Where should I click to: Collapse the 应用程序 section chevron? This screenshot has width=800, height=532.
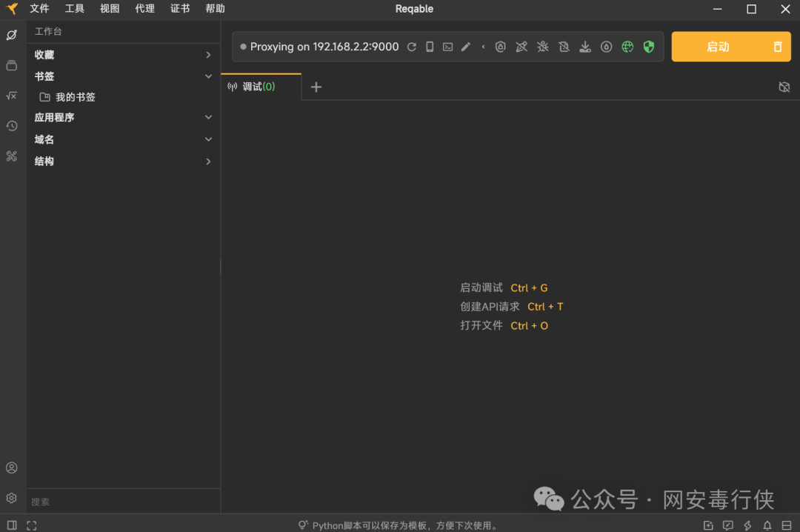[x=208, y=117]
